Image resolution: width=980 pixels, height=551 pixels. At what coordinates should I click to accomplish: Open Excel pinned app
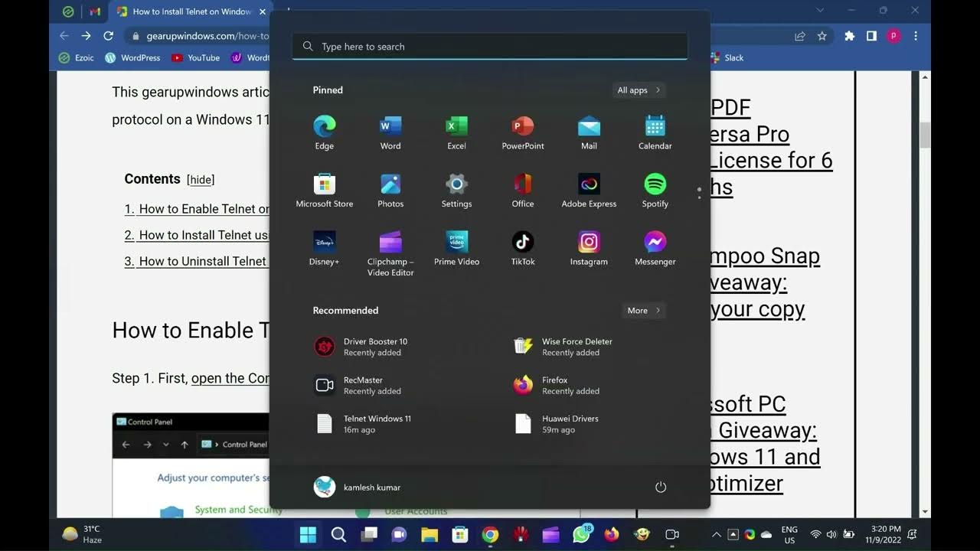pos(456,132)
